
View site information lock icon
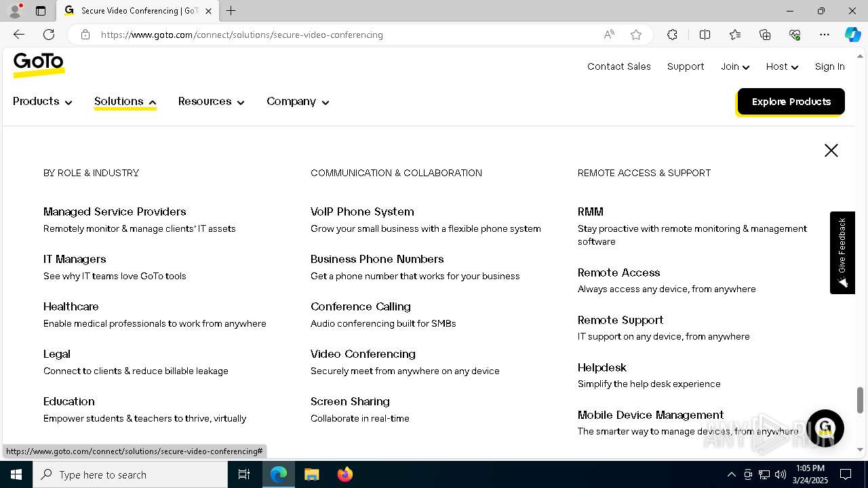coord(85,35)
